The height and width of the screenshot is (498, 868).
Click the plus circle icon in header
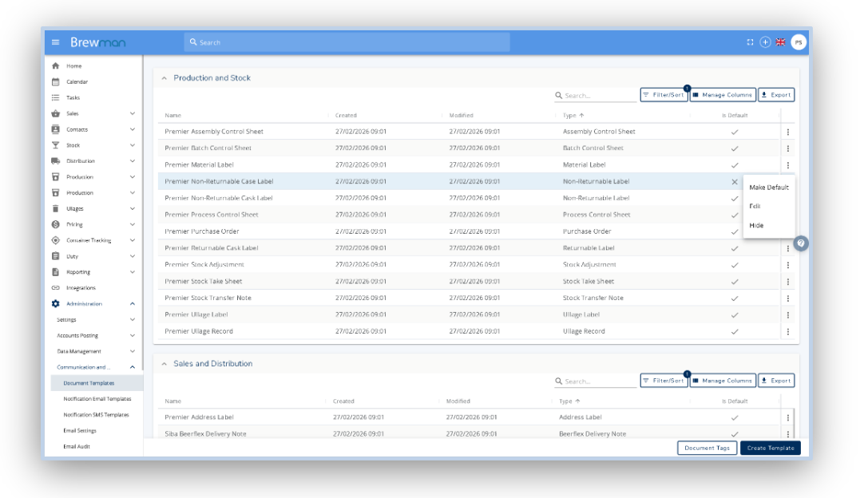click(x=765, y=42)
